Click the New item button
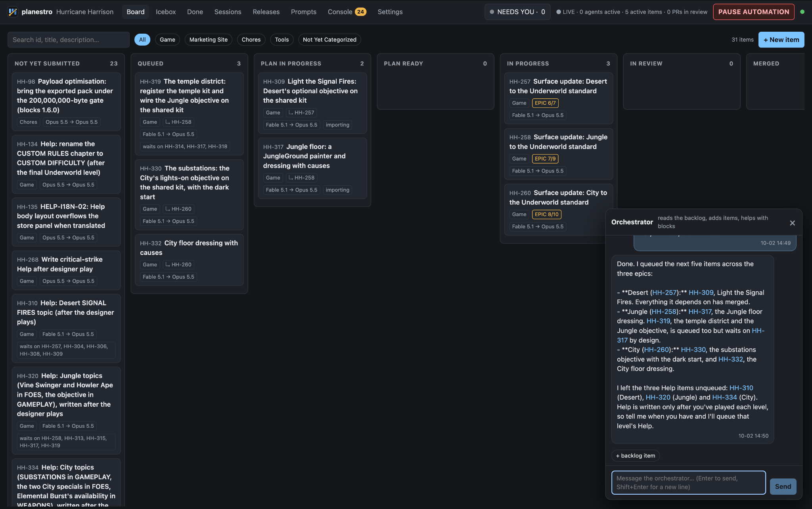This screenshot has height=509, width=812. coord(781,40)
